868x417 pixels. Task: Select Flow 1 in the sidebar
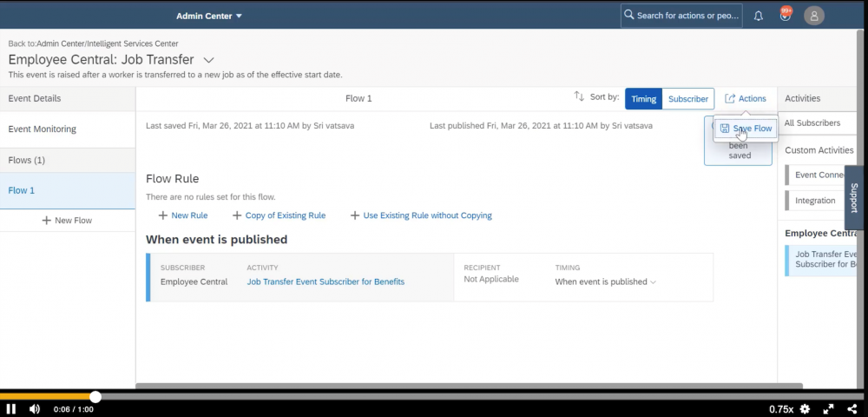pos(68,190)
